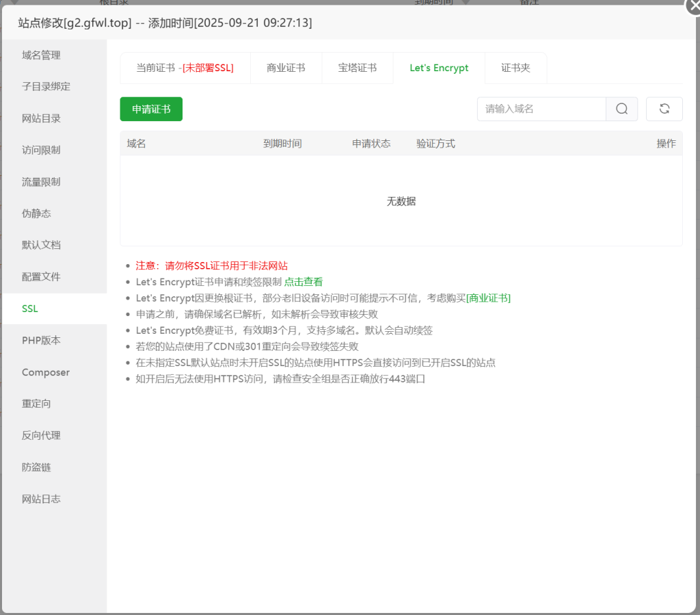Click the refresh certificate list icon

(664, 109)
